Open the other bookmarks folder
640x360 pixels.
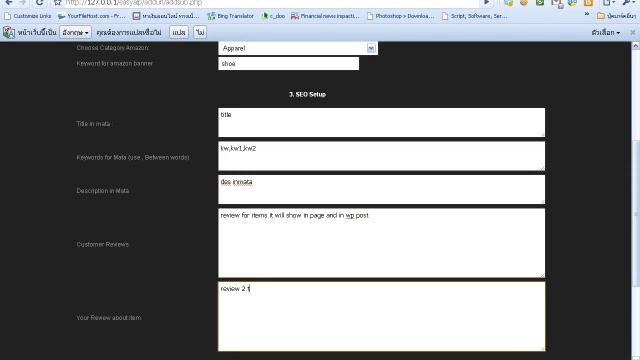tap(616, 16)
